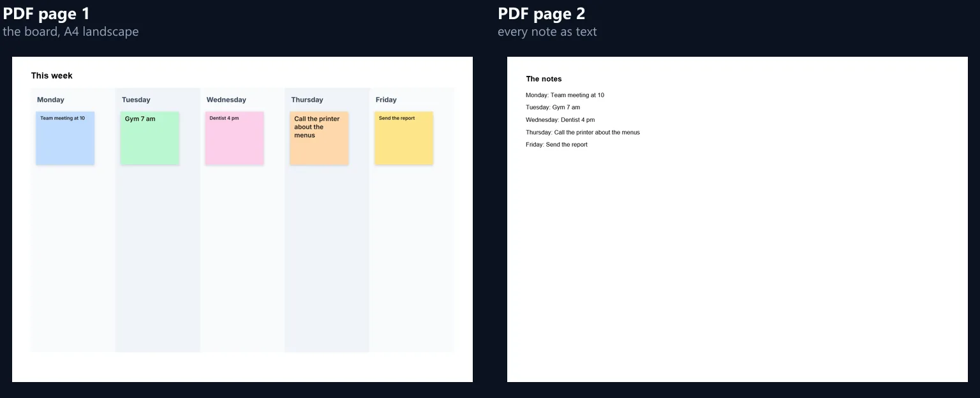This screenshot has width=980, height=398.
Task: Click the line Wednesday: Dentist 4 pm
Action: point(560,120)
